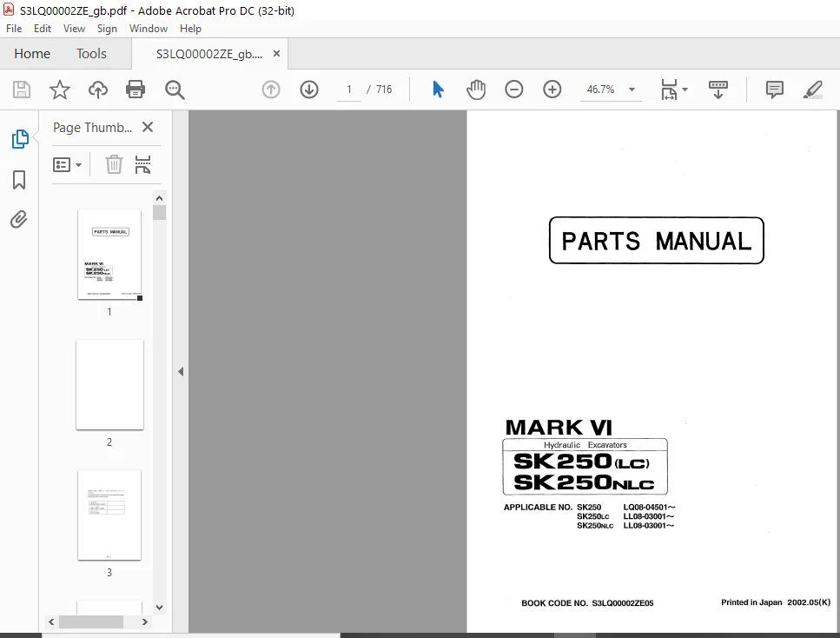Screen dimensions: 840x638
Task: Click the BOOK CODE NO. S3LQ00002ZE05 text
Action: pos(587,603)
